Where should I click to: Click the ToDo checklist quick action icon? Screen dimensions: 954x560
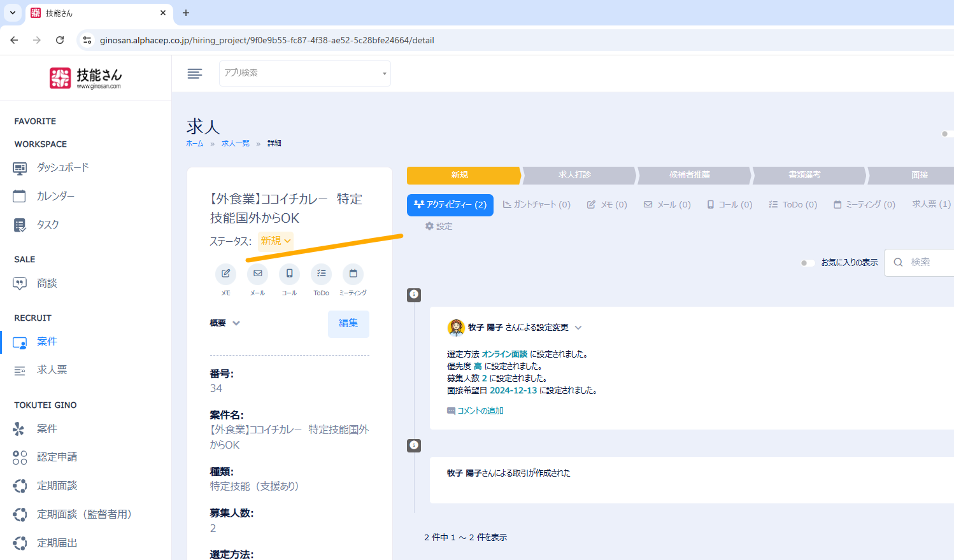pos(321,274)
